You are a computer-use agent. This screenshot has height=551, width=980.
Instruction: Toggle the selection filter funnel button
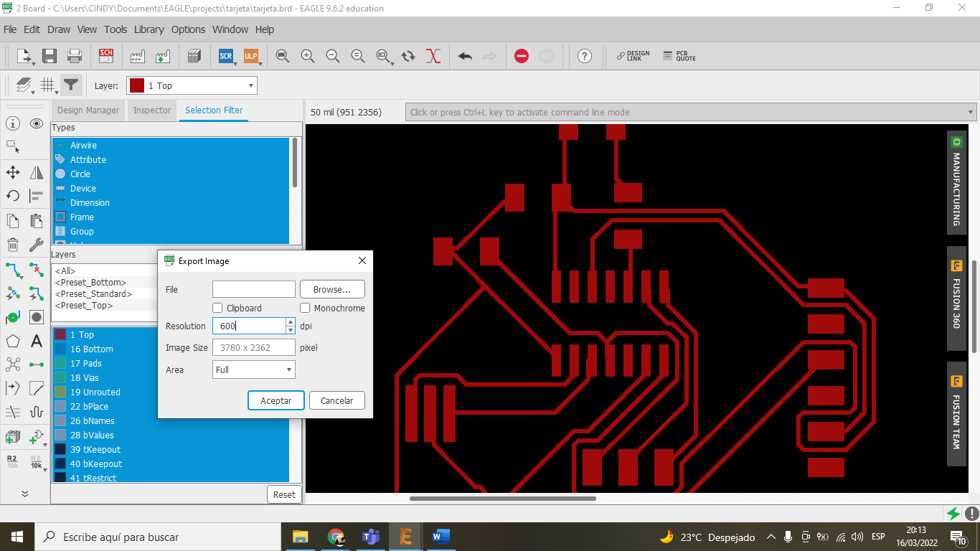(x=70, y=85)
